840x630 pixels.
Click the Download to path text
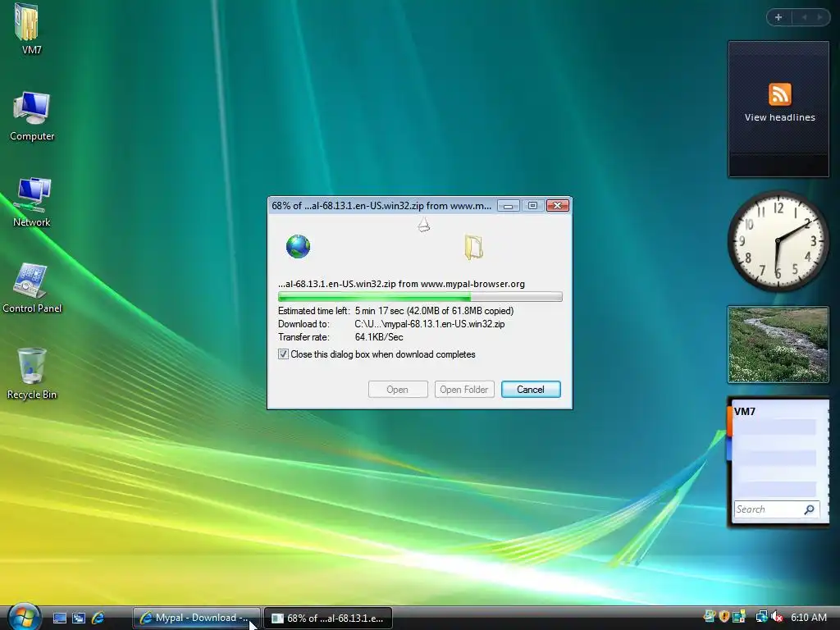tap(430, 324)
